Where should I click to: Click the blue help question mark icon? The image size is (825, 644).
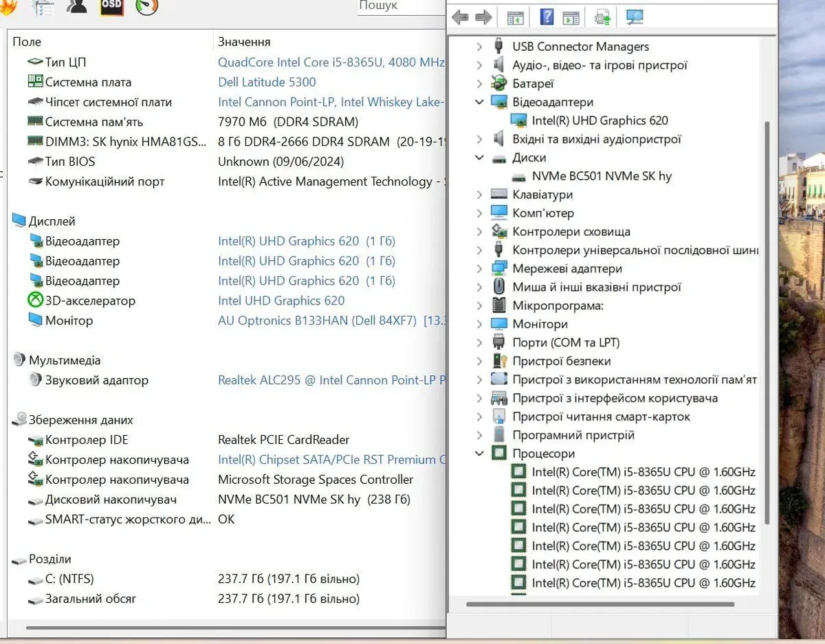click(547, 16)
